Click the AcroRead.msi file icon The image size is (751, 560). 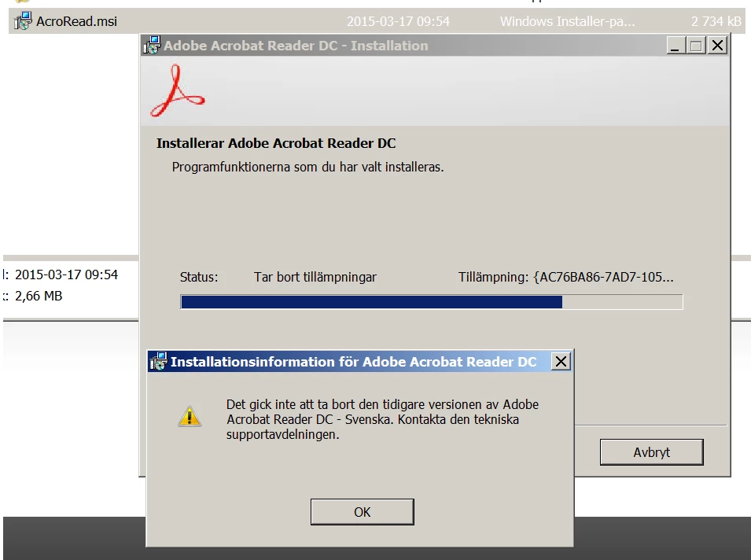click(x=23, y=20)
